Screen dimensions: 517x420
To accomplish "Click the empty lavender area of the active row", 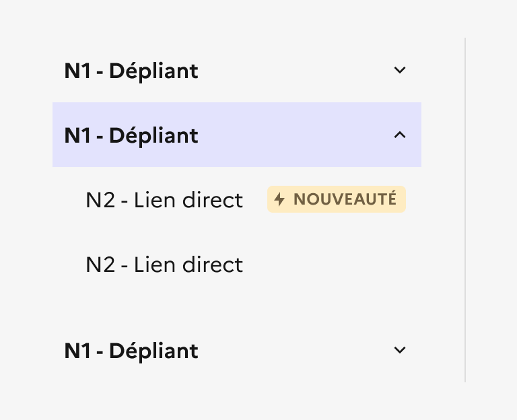I will pyautogui.click(x=296, y=135).
